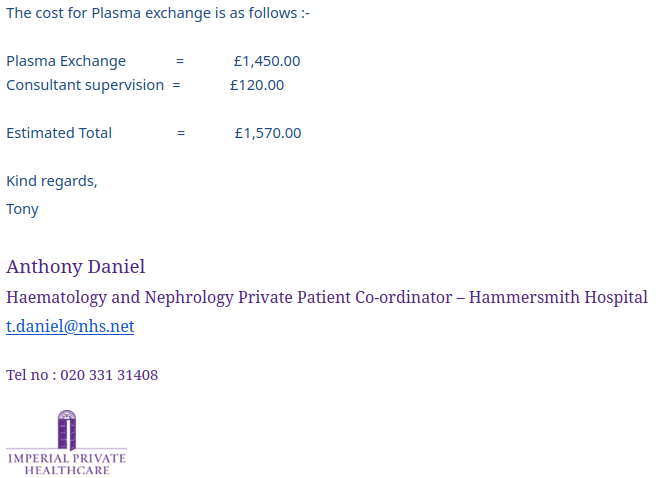Click the telephone number 020 331 31408

tap(109, 375)
